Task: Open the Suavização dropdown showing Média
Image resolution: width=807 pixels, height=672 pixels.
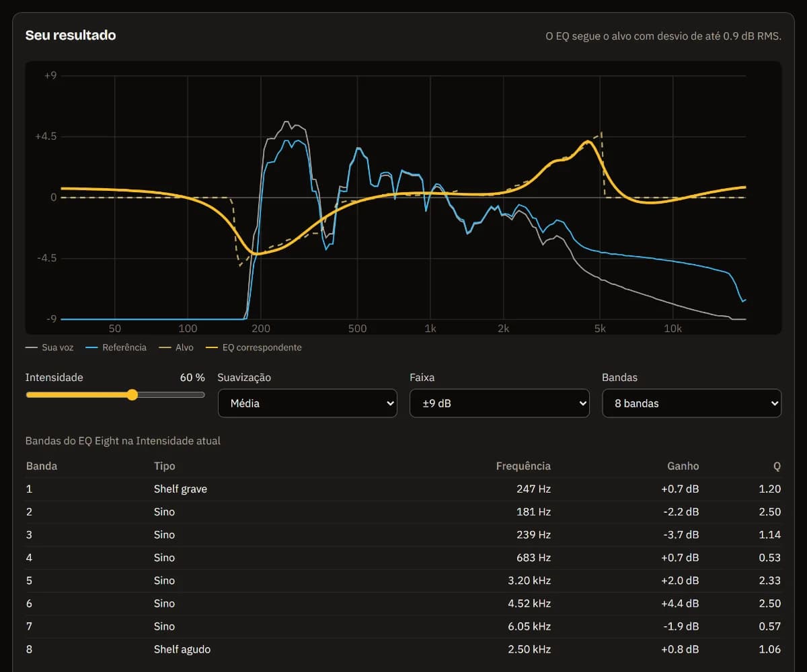Action: pyautogui.click(x=307, y=403)
